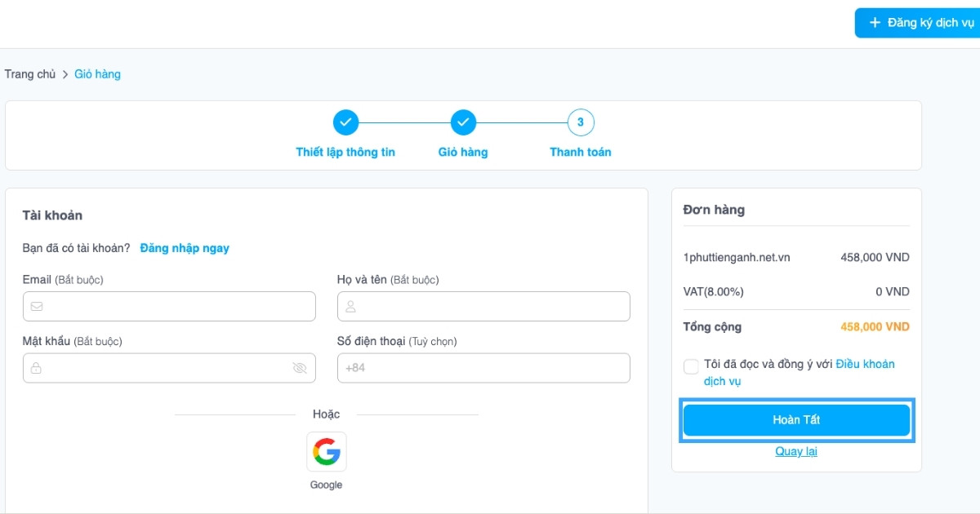Click inside the Email input field
The image size is (980, 514).
tap(163, 306)
